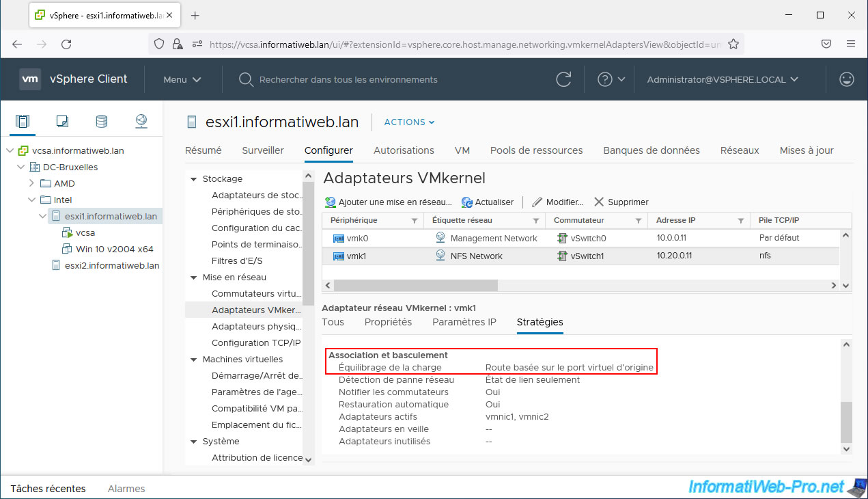868x499 pixels.
Task: Click the vm logo
Action: pyautogui.click(x=30, y=79)
